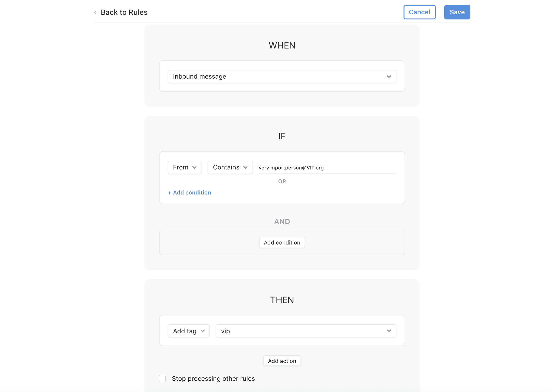
Task: Open the Inbound message trigger dropdown
Action: coord(282,77)
